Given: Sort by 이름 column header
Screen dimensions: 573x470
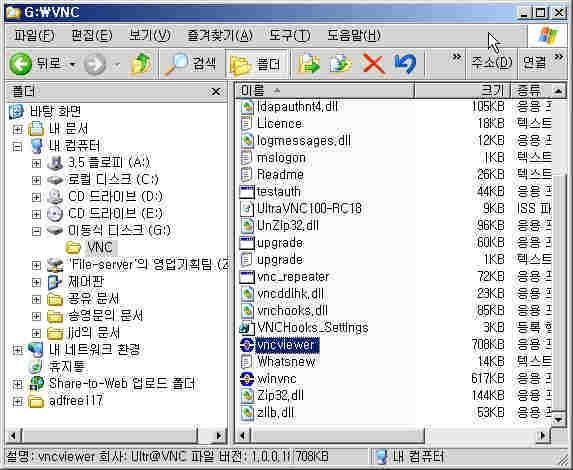Looking at the screenshot, I should [x=325, y=90].
